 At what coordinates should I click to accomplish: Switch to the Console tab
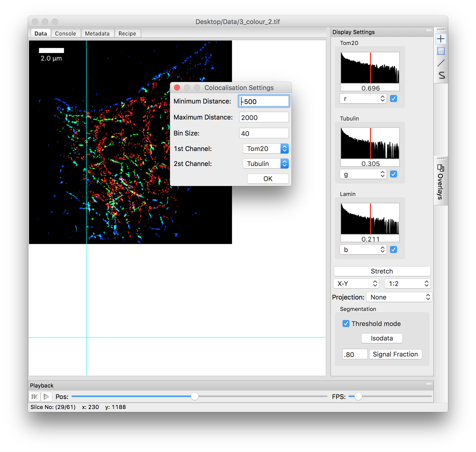pos(65,33)
